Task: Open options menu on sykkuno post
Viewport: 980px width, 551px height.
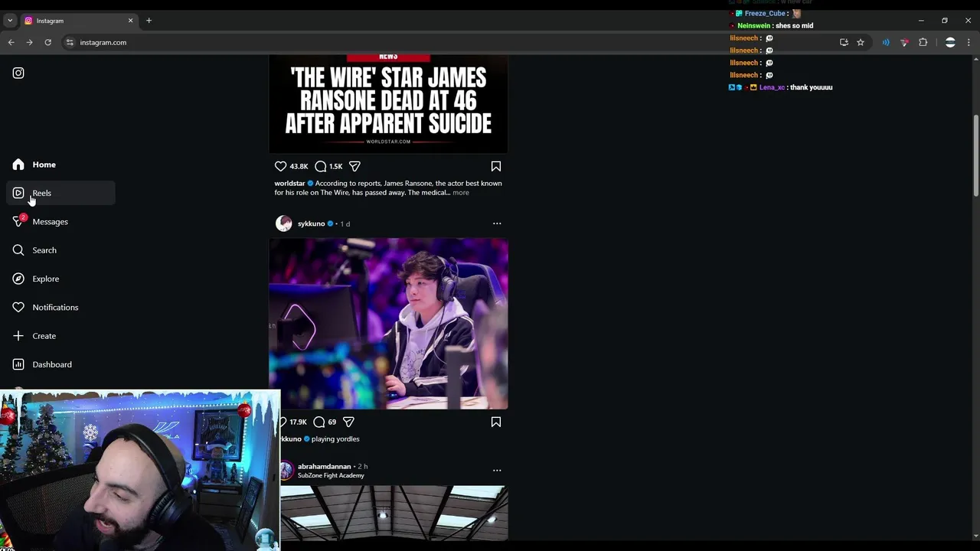Action: tap(497, 223)
